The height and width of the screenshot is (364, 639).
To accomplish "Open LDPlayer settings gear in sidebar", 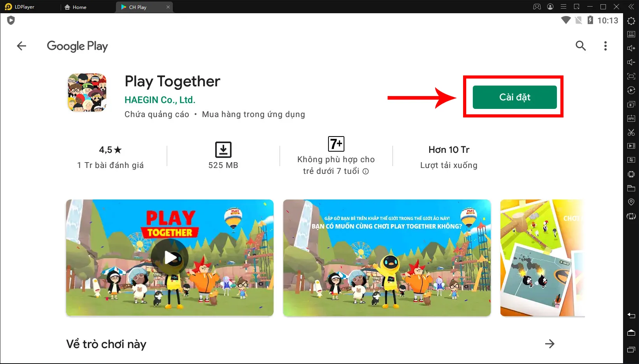I will point(631,21).
